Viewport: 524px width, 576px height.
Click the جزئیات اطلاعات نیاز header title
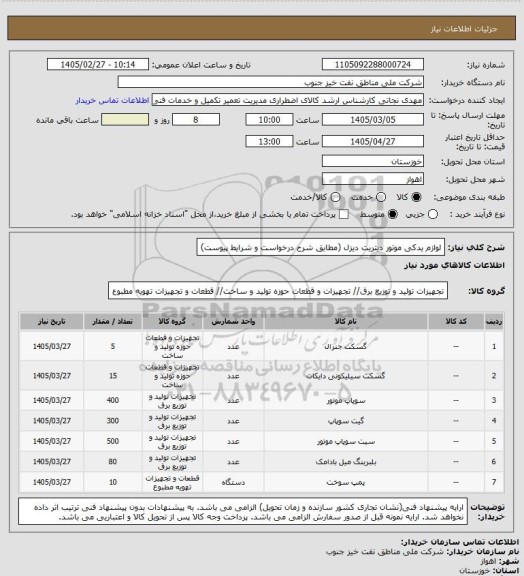point(464,29)
